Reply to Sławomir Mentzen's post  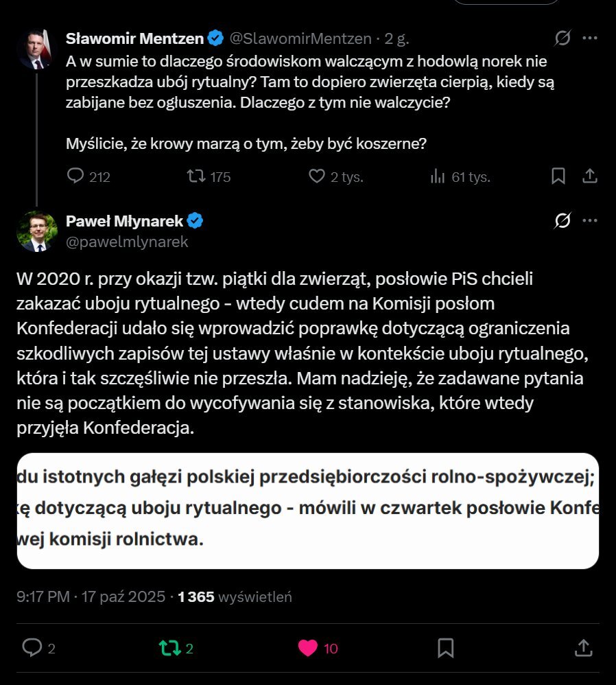(x=75, y=176)
